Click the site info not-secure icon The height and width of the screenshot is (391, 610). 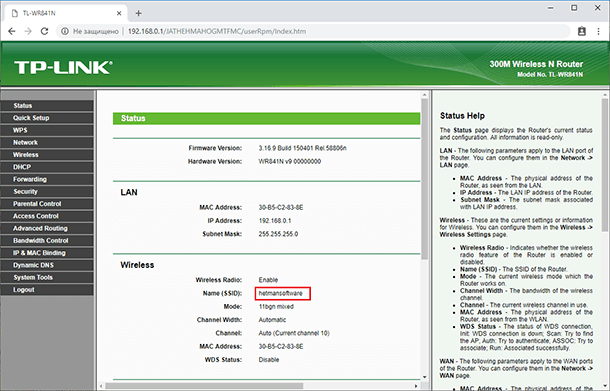click(x=65, y=32)
